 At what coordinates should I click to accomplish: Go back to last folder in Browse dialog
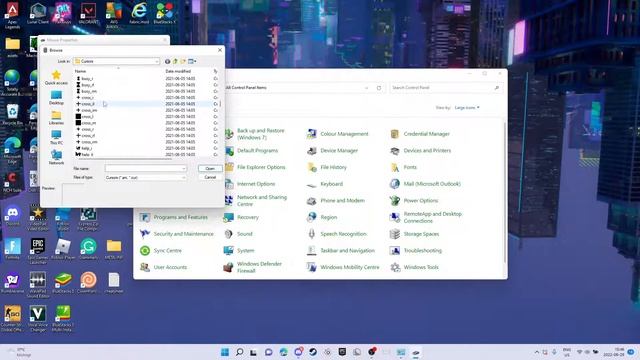pyautogui.click(x=167, y=61)
